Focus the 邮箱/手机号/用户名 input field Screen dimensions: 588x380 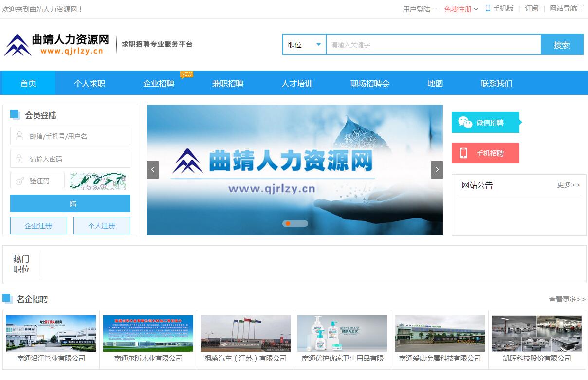[x=71, y=136]
